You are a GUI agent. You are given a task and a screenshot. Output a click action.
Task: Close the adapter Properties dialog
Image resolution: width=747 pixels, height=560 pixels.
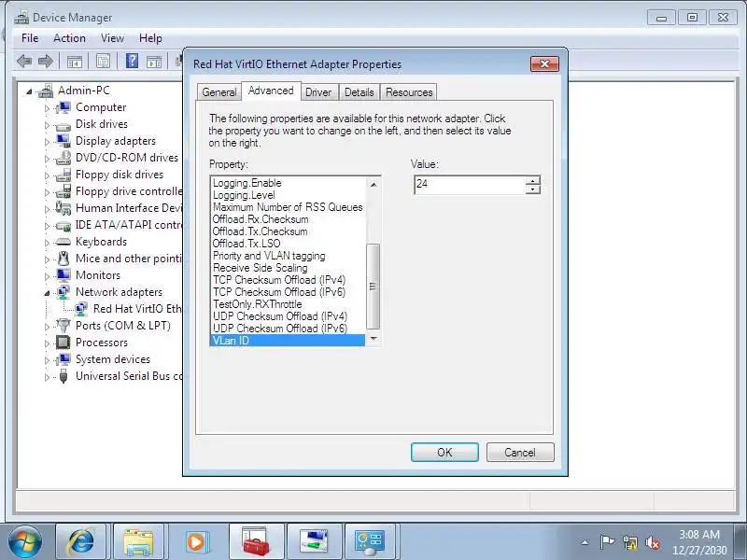pyautogui.click(x=544, y=63)
